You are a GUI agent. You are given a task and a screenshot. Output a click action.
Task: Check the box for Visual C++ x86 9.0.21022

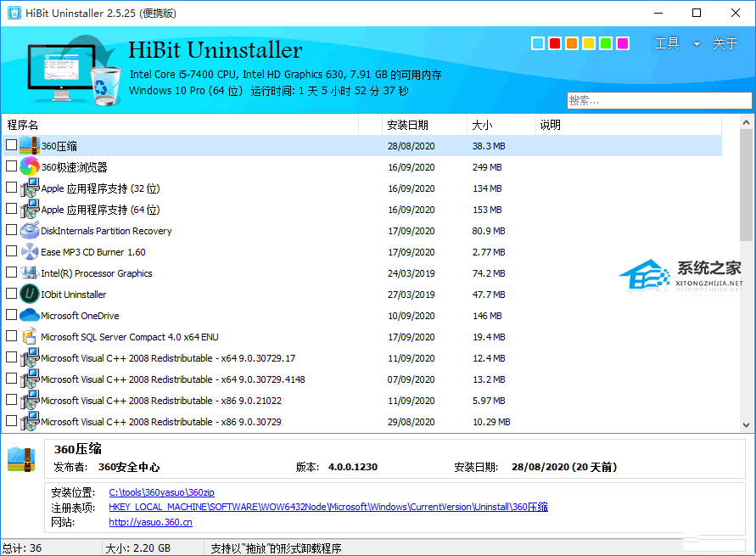11,399
